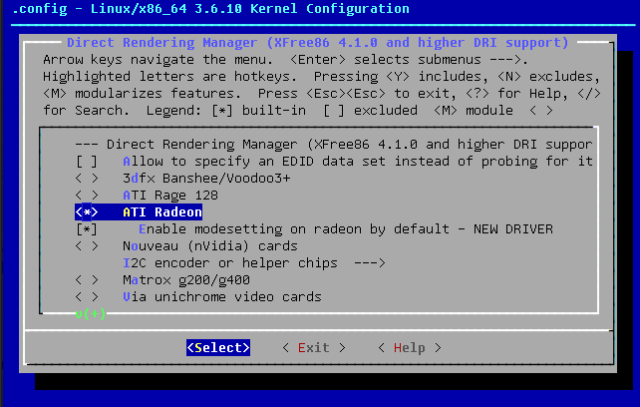Toggle the Matrox g200/g400 state brackets
The width and height of the screenshot is (640, 407).
point(87,280)
